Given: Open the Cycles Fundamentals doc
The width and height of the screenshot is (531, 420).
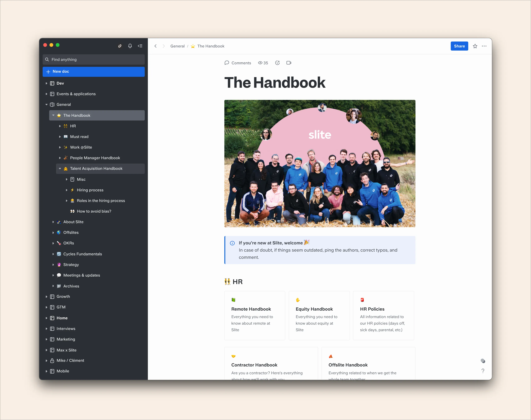Looking at the screenshot, I should pos(83,254).
